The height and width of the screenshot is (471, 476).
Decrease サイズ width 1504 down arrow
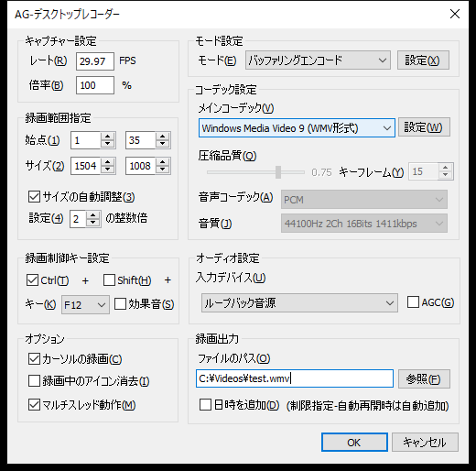pyautogui.click(x=107, y=170)
